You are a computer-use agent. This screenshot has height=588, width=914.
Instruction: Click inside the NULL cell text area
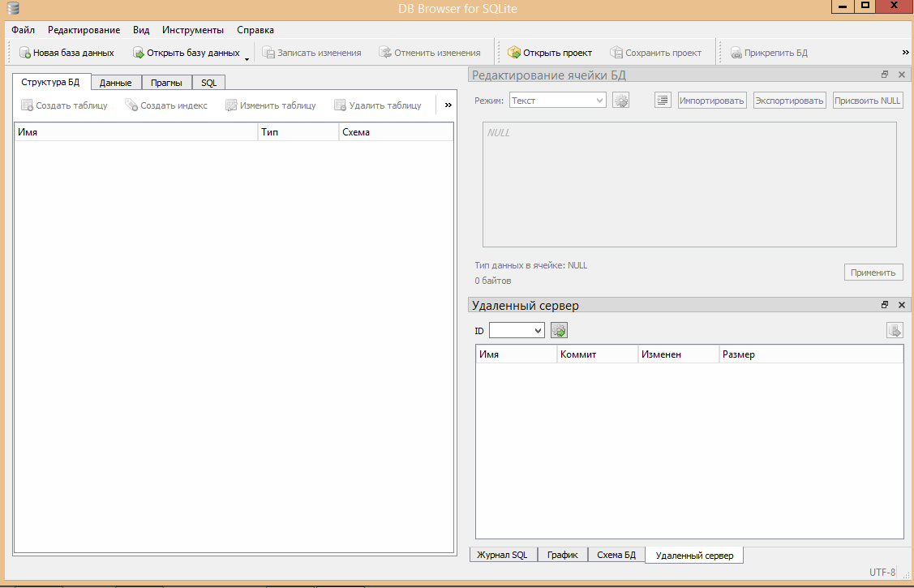689,184
